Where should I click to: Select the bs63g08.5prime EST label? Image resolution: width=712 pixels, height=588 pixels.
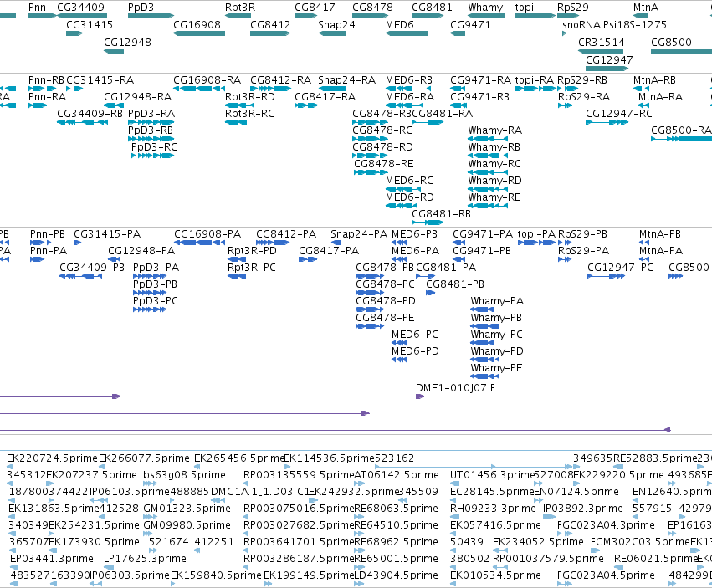(184, 475)
